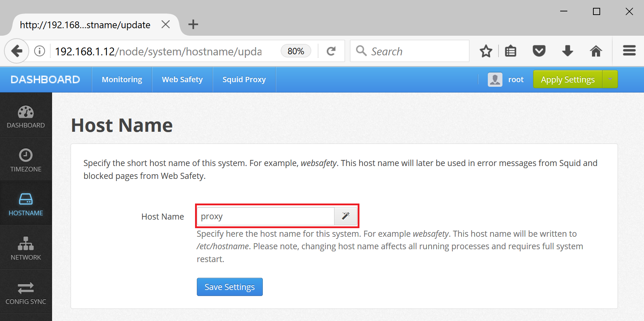Go to browser home page icon
644x321 pixels.
point(596,51)
